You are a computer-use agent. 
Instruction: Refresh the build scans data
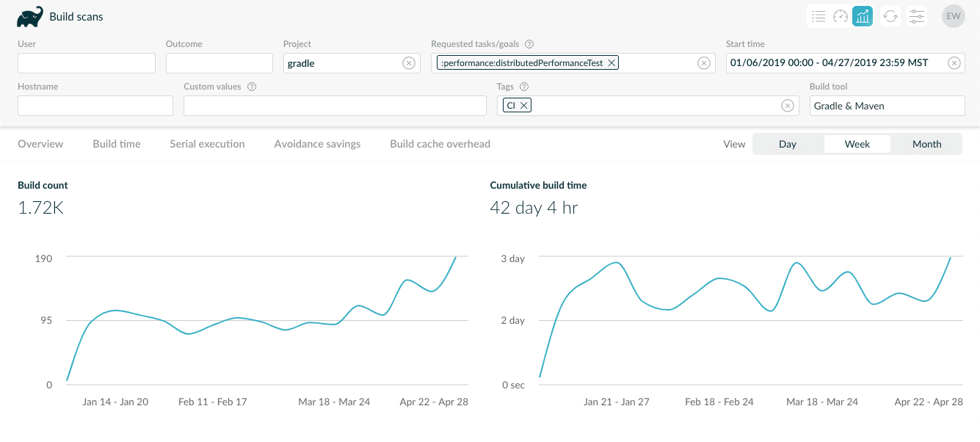[x=890, y=15]
